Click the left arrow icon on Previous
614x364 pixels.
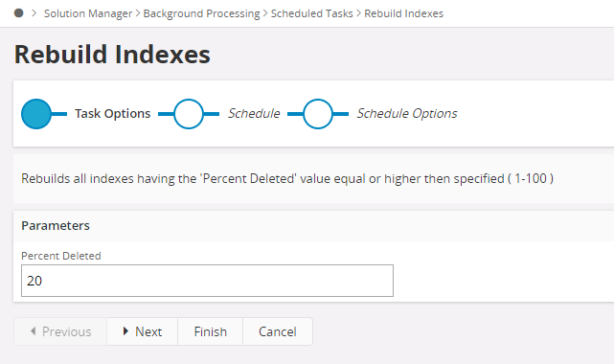click(x=34, y=331)
